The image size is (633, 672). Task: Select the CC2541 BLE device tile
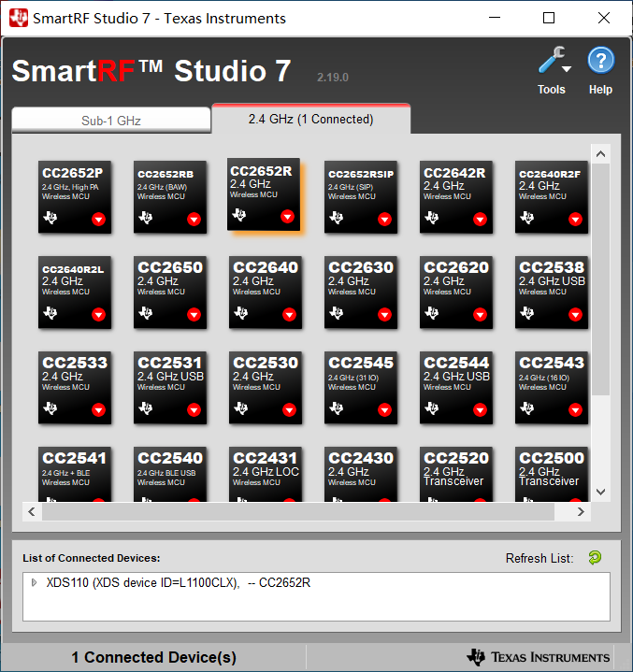coord(75,474)
